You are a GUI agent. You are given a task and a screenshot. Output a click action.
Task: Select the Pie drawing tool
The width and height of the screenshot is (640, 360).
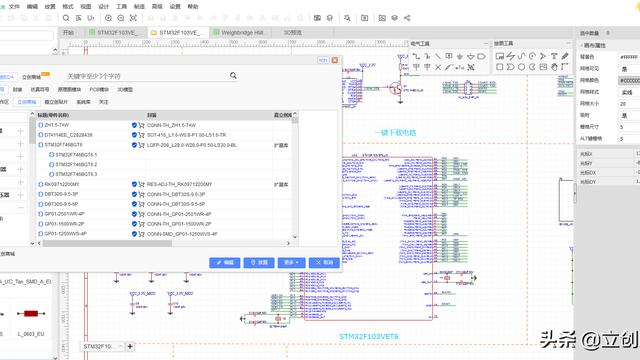point(532,67)
